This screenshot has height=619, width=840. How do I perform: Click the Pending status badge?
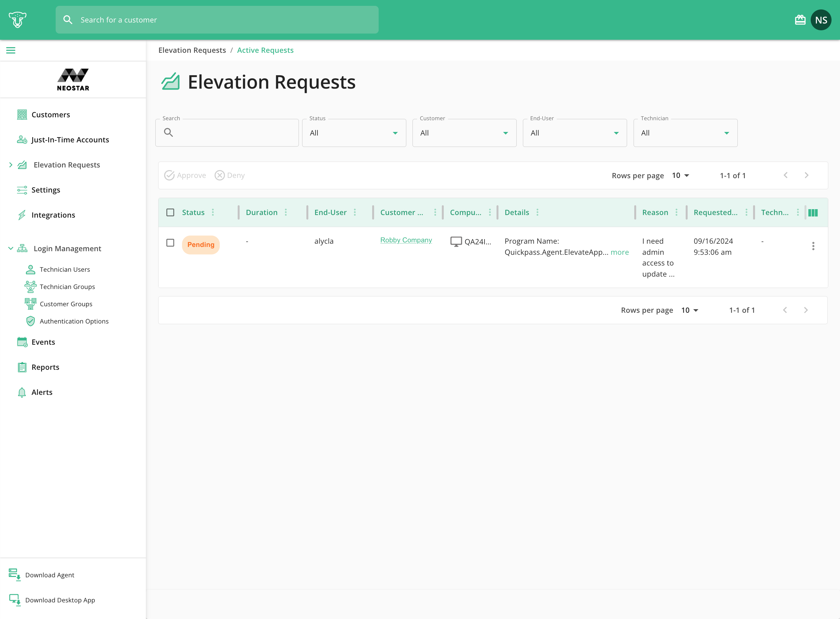tap(201, 245)
